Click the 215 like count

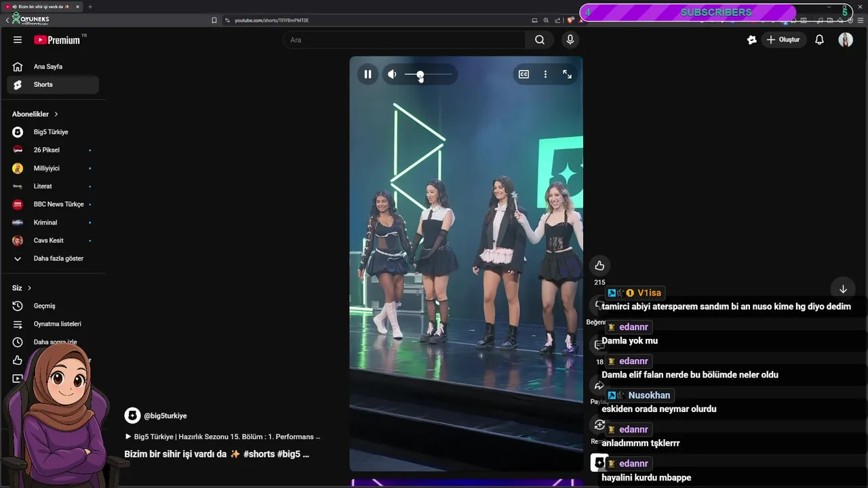tap(599, 283)
